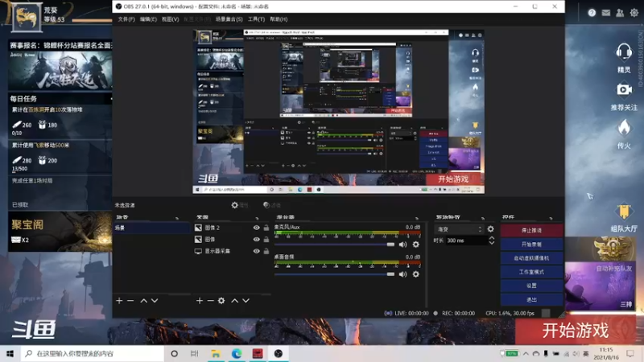The image size is (644, 362).
Task: Click 开始录制 start recording button
Action: pos(531,245)
